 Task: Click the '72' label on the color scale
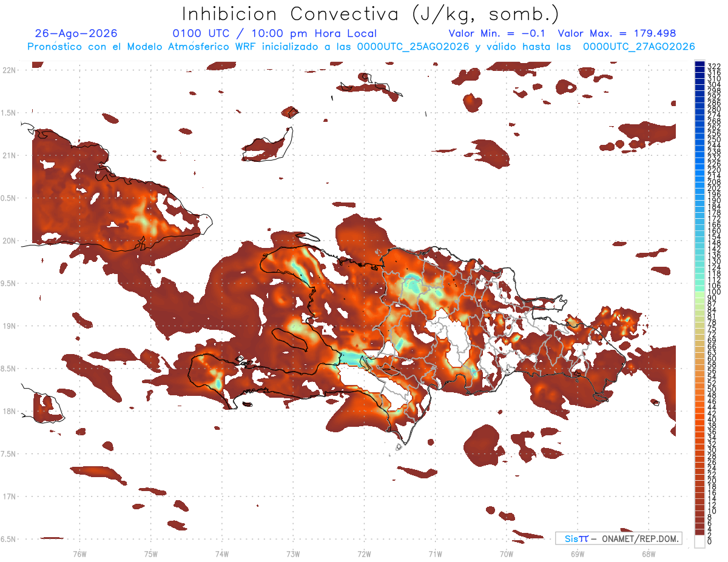[712, 334]
